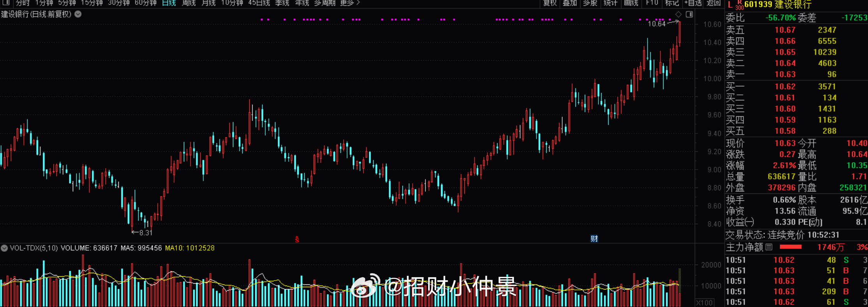Click the blue 财 marker on timeline

(594, 239)
